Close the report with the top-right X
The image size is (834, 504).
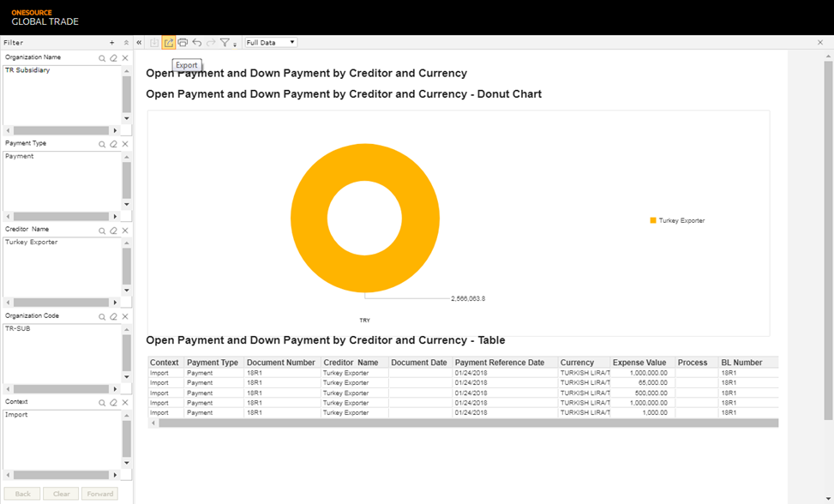click(x=820, y=43)
